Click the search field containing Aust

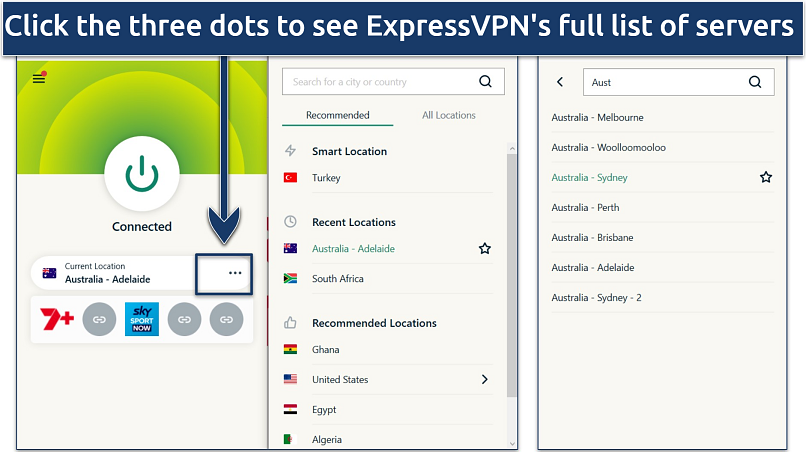pyautogui.click(x=679, y=82)
